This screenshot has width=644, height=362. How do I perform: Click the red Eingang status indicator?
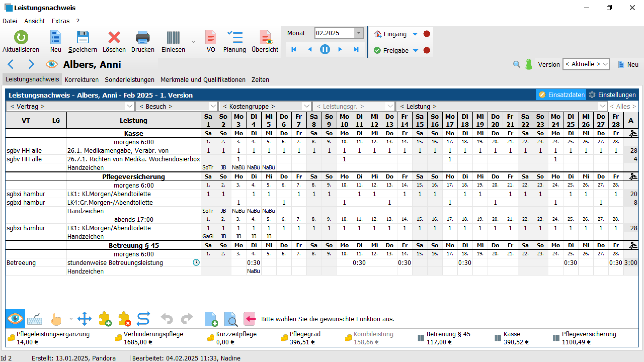point(426,34)
